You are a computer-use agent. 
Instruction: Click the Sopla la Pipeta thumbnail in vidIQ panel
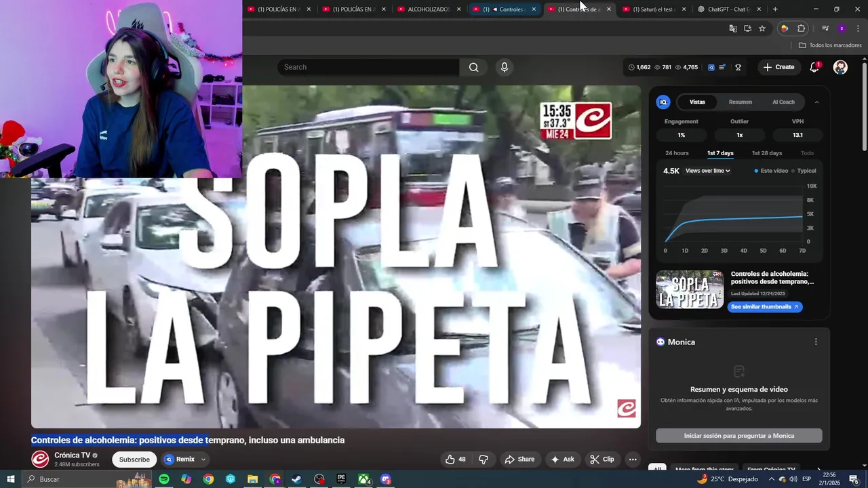[x=690, y=289]
